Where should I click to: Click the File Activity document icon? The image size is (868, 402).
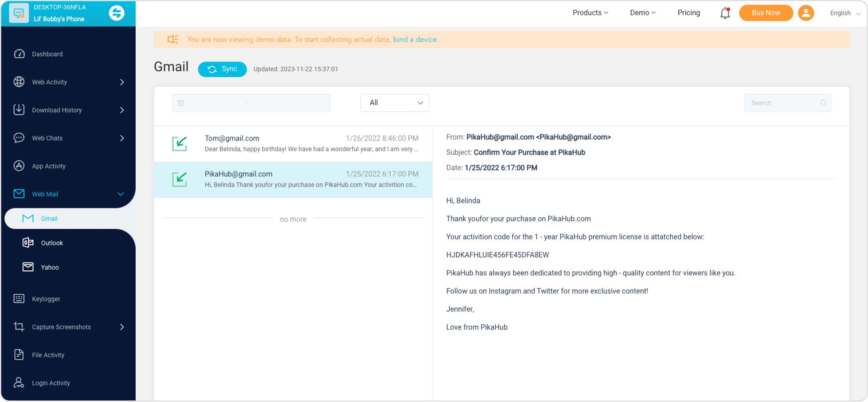coord(19,354)
